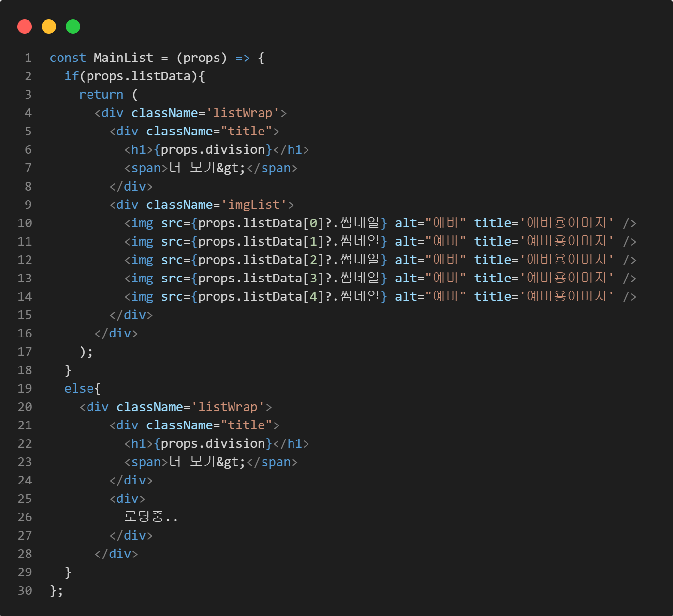Click the bare <div> on line 25
Image resolution: width=673 pixels, height=616 pixels.
click(x=128, y=499)
